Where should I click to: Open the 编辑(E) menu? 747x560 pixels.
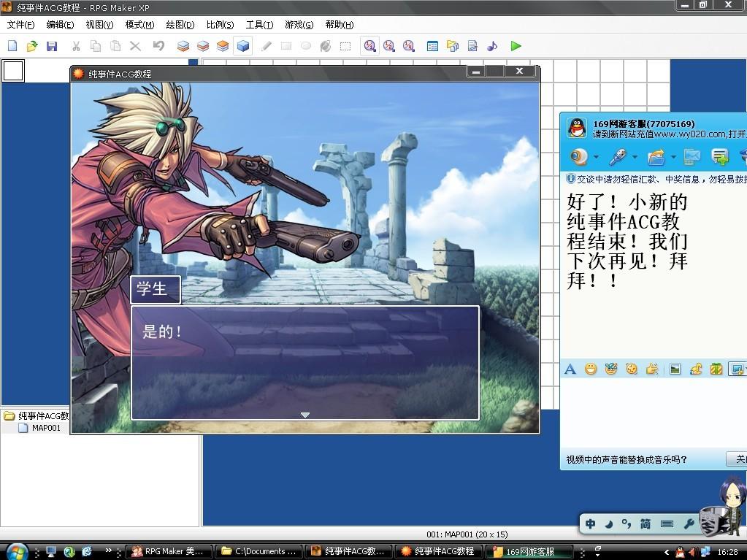[x=60, y=25]
